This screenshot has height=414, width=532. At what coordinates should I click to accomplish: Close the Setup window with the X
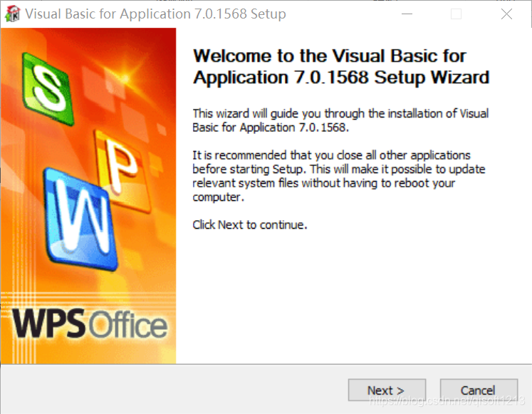[506, 14]
